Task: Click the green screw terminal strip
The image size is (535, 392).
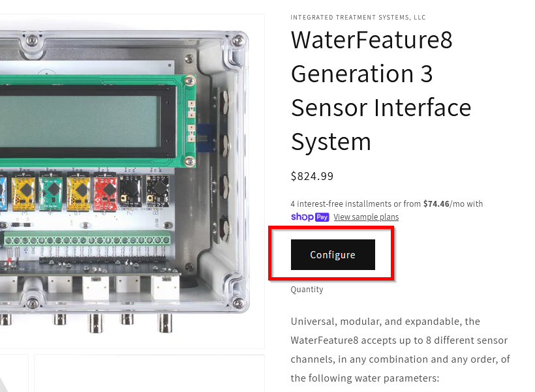Action: [91, 240]
